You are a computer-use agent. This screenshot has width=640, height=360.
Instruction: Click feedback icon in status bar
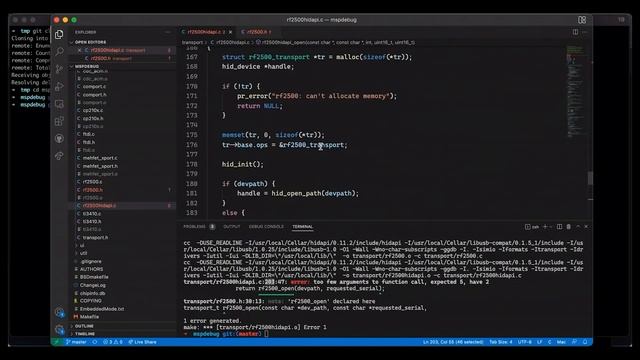click(x=575, y=342)
